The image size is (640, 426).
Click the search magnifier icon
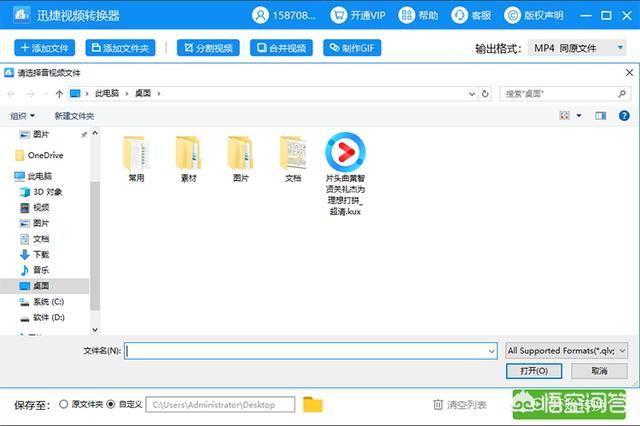tap(622, 94)
